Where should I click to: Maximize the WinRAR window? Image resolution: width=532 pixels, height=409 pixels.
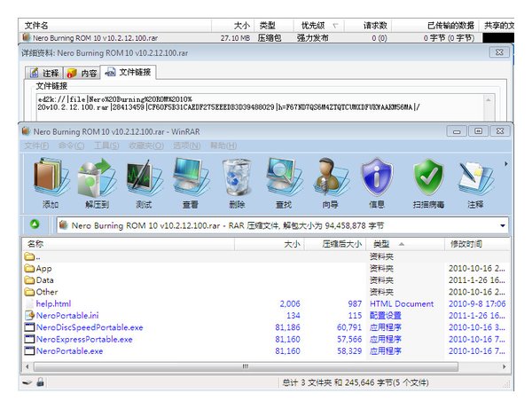click(478, 131)
